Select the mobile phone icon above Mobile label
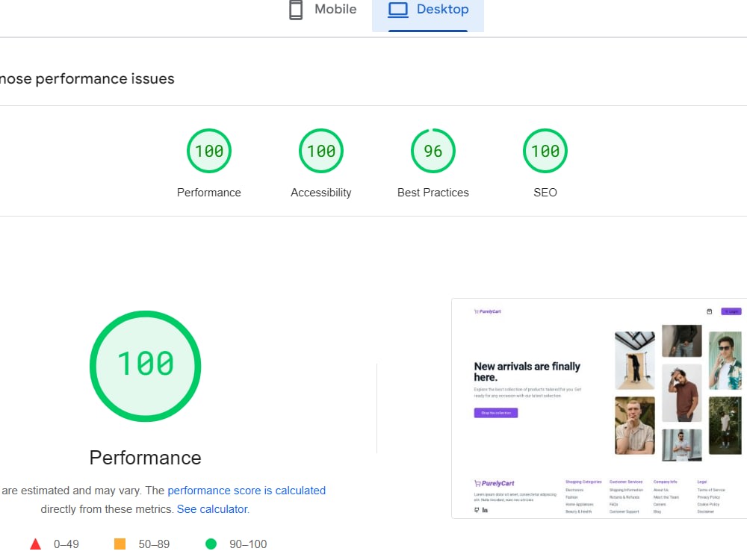Screen dimensions: 747x560 click(x=294, y=9)
